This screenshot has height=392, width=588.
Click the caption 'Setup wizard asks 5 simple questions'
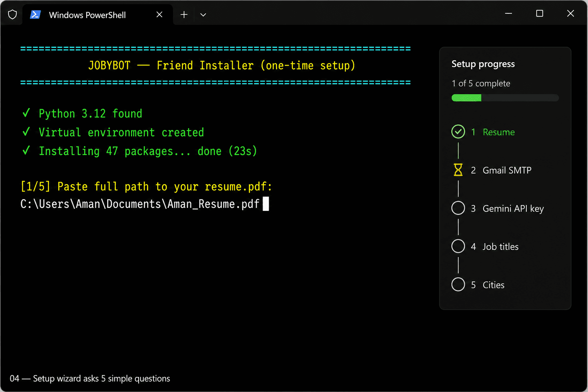pyautogui.click(x=101, y=379)
